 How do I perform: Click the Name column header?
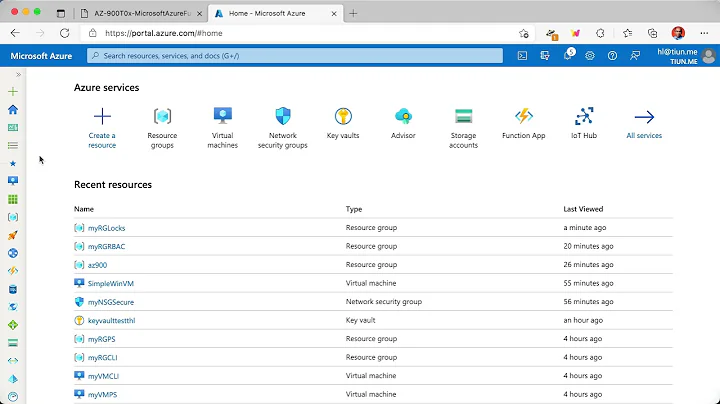pos(84,209)
